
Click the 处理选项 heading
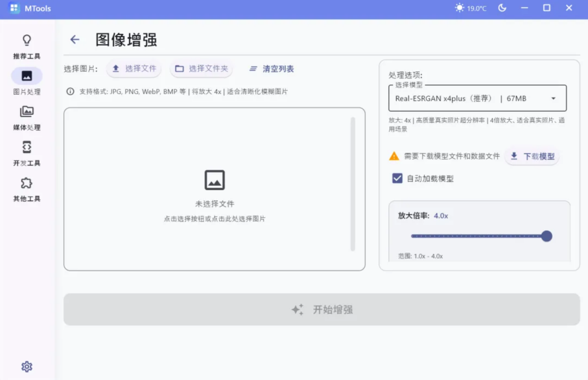point(406,75)
